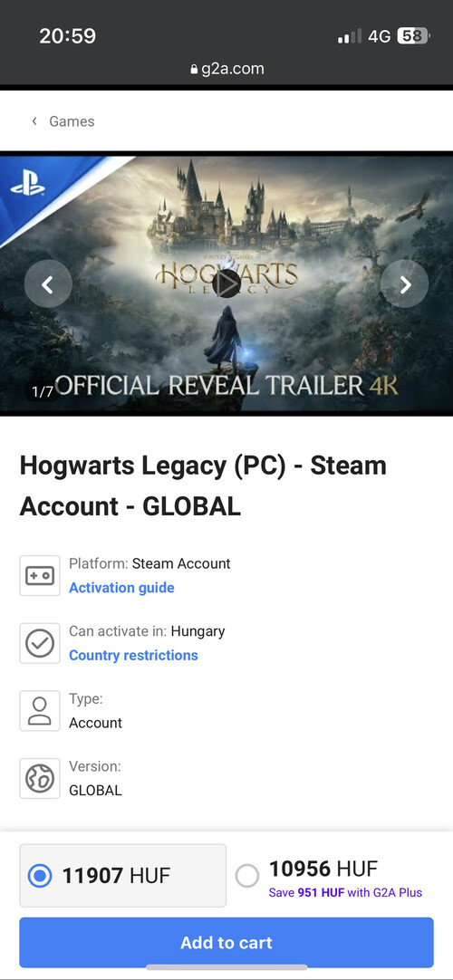Go back using the chevron beside Games
This screenshot has width=453, height=980.
coord(34,121)
